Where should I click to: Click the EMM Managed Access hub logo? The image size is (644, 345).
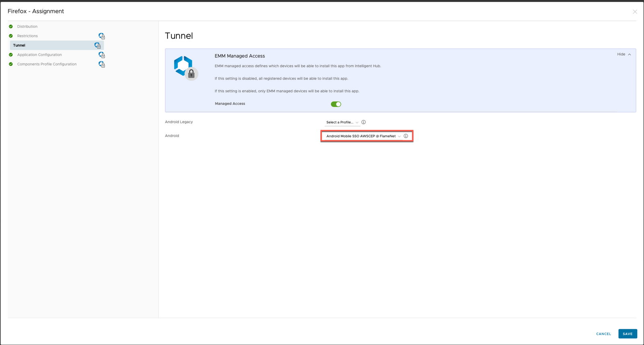(x=186, y=68)
